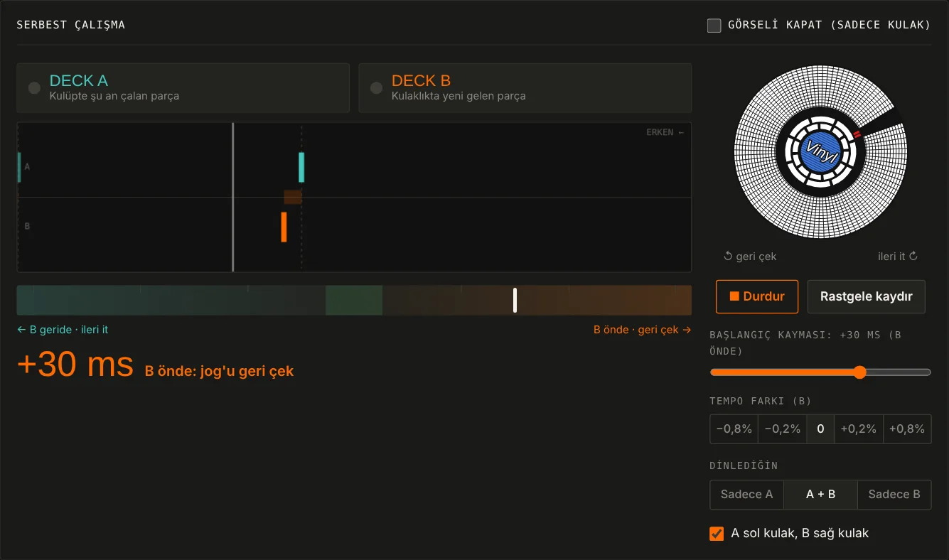This screenshot has height=560, width=949.
Task: Select the Deck B card
Action: pos(525,88)
